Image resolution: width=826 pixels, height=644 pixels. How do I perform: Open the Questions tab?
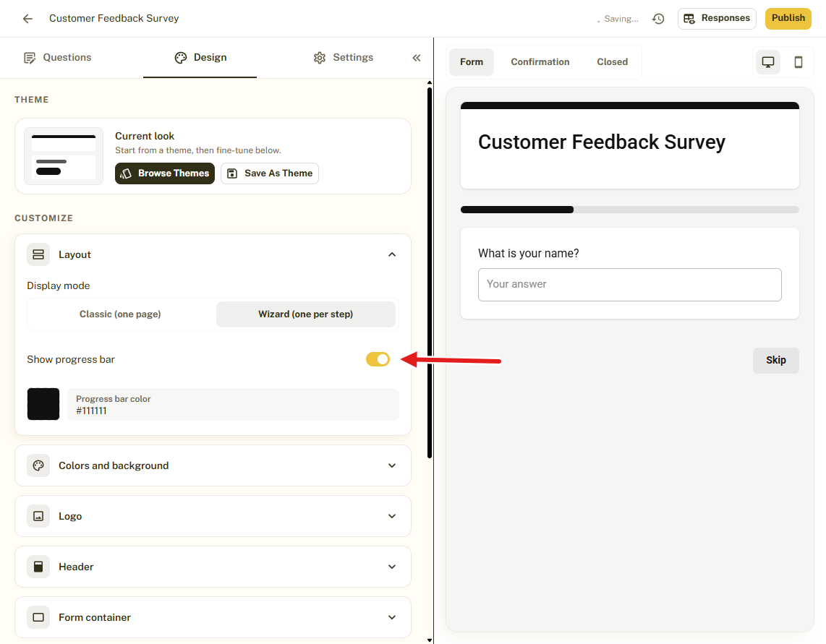tap(57, 57)
